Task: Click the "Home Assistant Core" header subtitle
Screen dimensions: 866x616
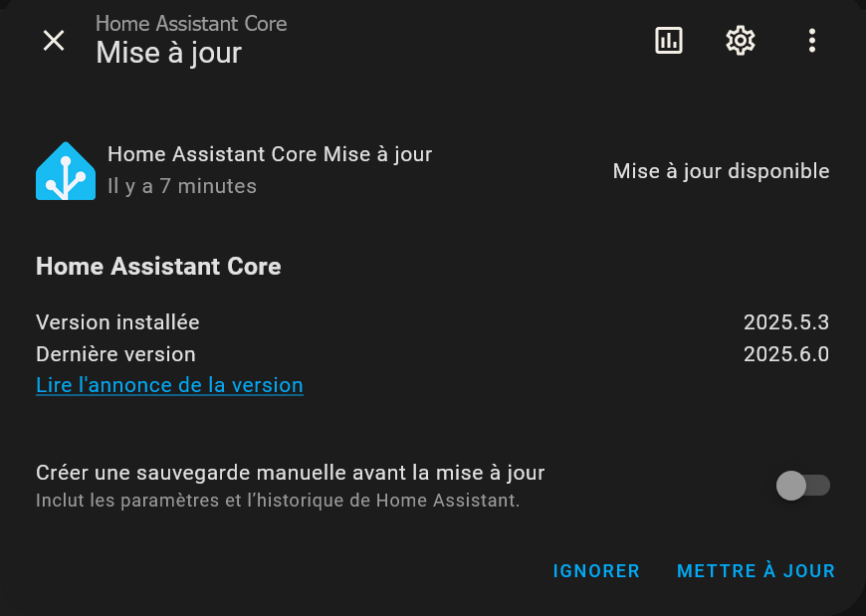Action: pyautogui.click(x=191, y=23)
